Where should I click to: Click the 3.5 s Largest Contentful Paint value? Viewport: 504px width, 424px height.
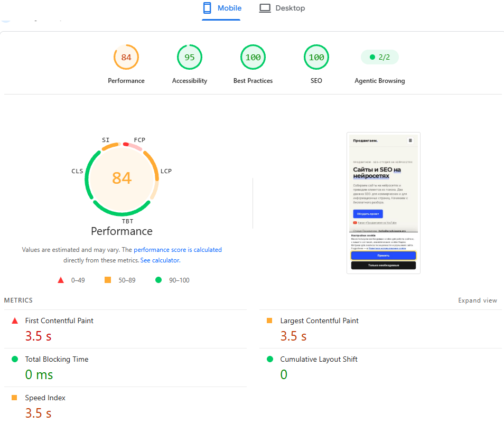pos(293,336)
